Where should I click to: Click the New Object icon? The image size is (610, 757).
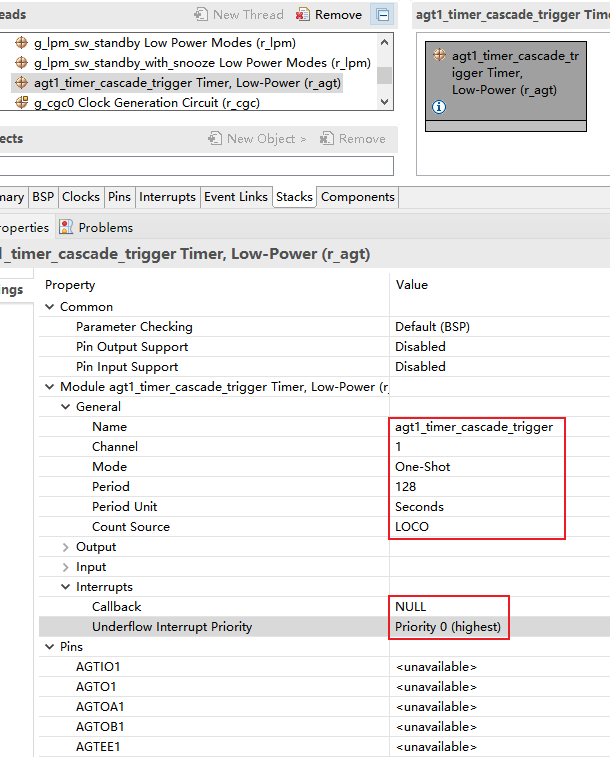(x=215, y=139)
